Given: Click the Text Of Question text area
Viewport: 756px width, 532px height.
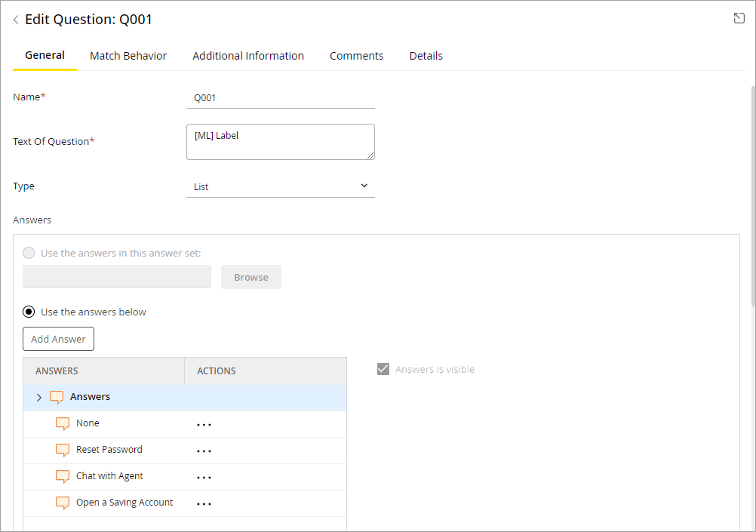Looking at the screenshot, I should tap(280, 142).
